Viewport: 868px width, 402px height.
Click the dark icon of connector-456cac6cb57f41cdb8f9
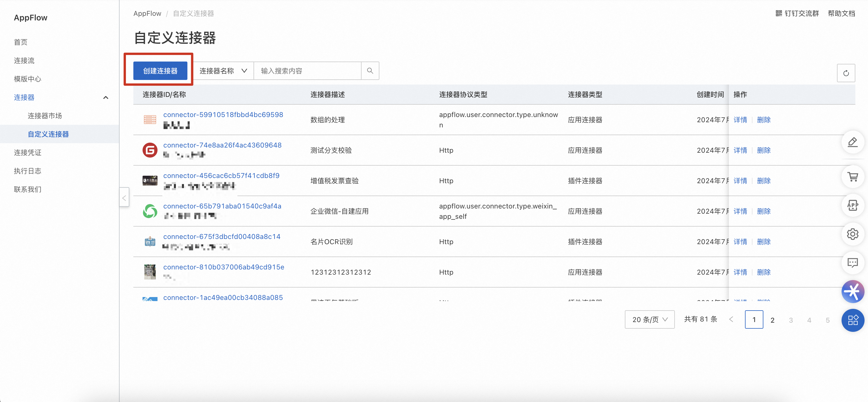point(150,180)
